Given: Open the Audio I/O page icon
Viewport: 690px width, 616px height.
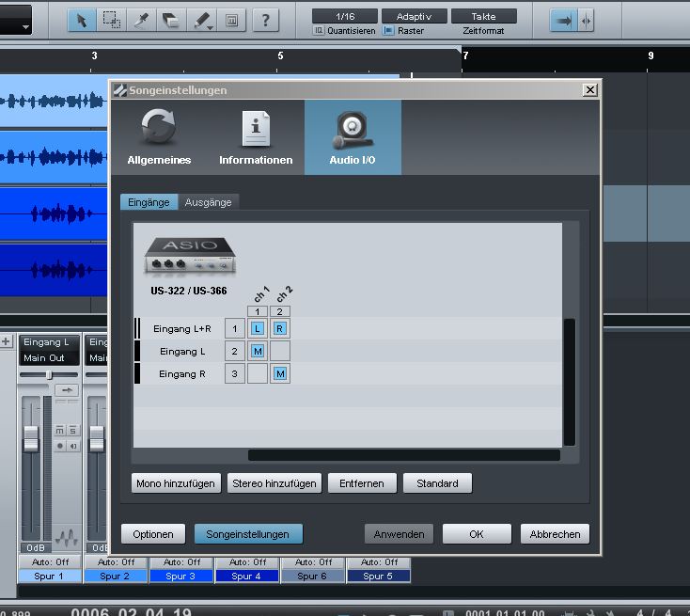Looking at the screenshot, I should [353, 137].
